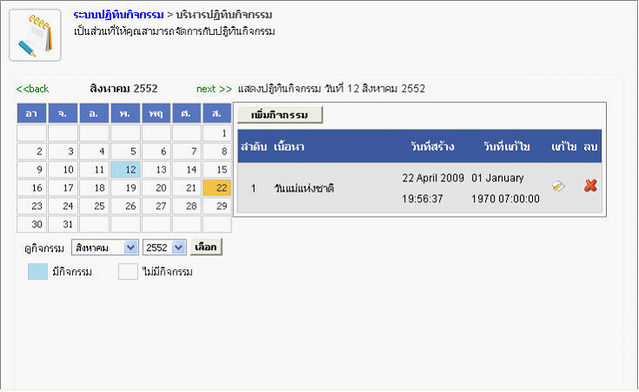Click the เลือก button
Image resolution: width=639 pixels, height=392 pixels.
206,247
